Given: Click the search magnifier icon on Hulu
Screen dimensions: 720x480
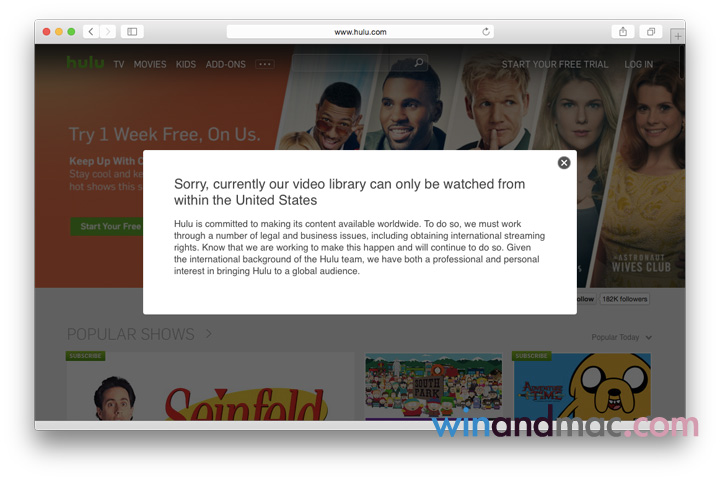Looking at the screenshot, I should (418, 62).
